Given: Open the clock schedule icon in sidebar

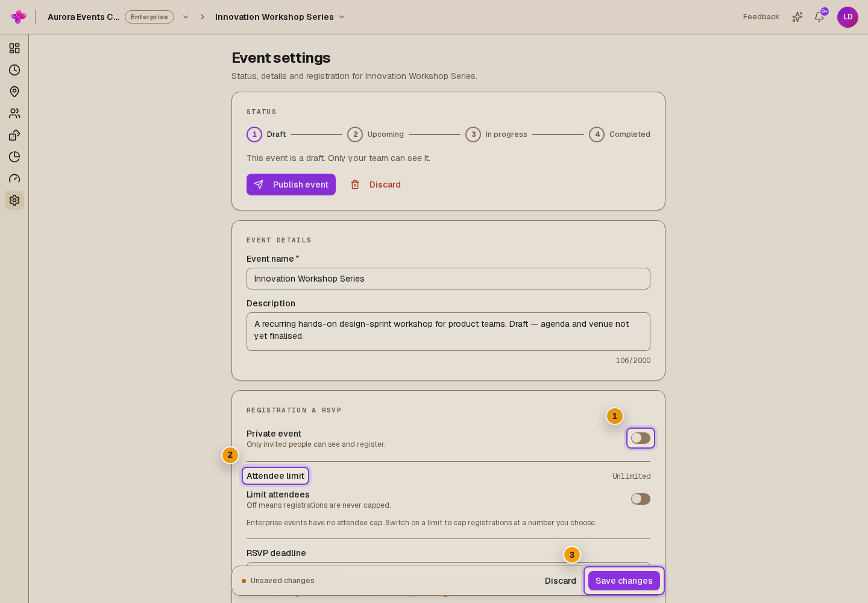Looking at the screenshot, I should pyautogui.click(x=14, y=70).
